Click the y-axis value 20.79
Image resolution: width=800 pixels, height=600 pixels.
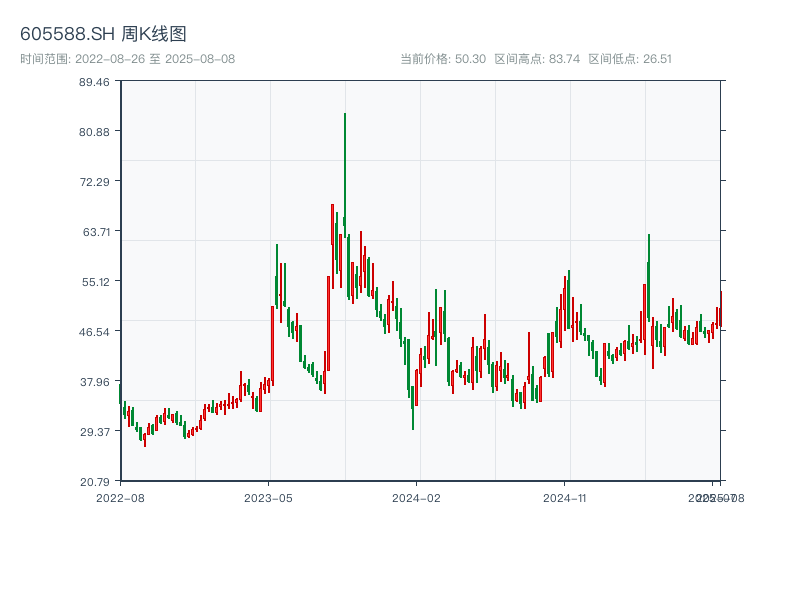[x=94, y=482]
